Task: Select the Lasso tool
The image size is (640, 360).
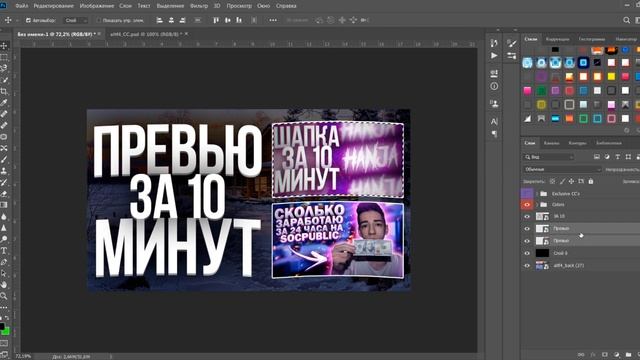Action: (4, 68)
